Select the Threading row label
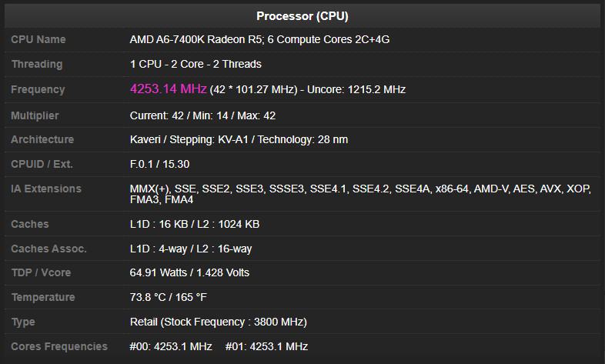Viewport: 605px width, 364px height. point(36,64)
